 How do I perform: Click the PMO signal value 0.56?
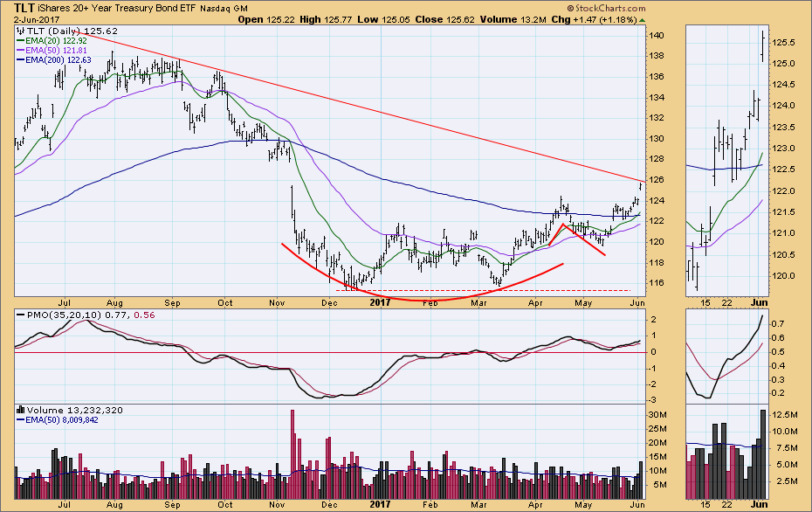pos(144,315)
